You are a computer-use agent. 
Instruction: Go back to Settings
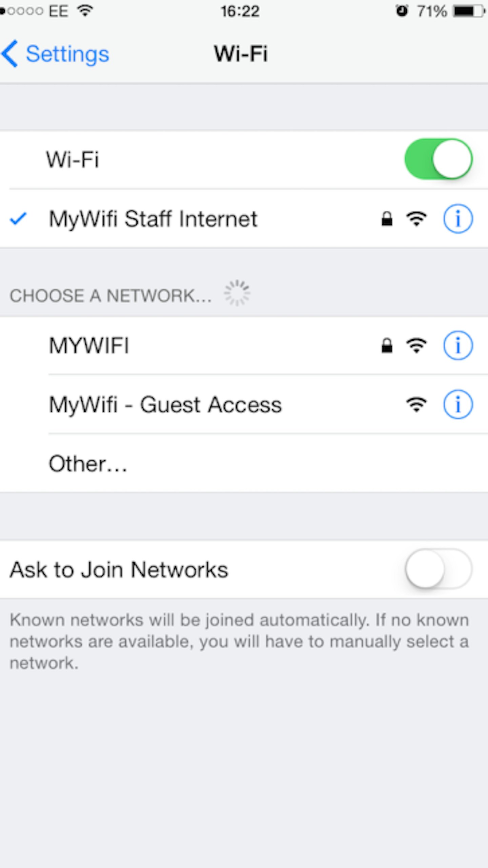56,54
